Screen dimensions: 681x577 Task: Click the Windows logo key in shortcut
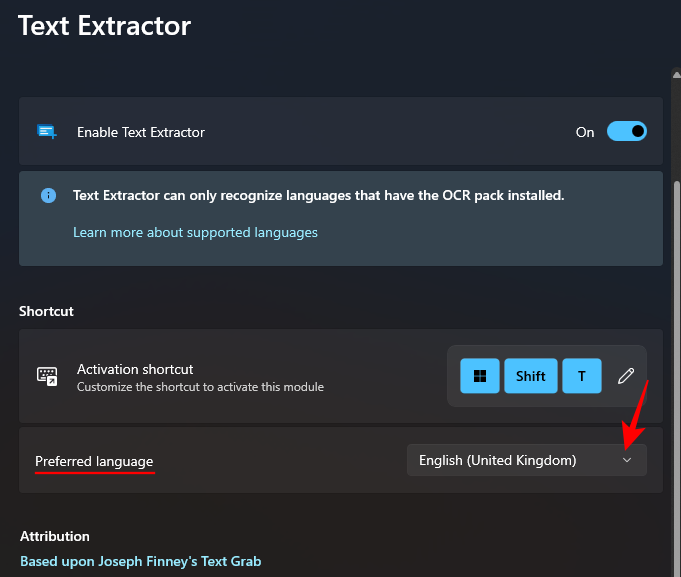pyautogui.click(x=480, y=376)
